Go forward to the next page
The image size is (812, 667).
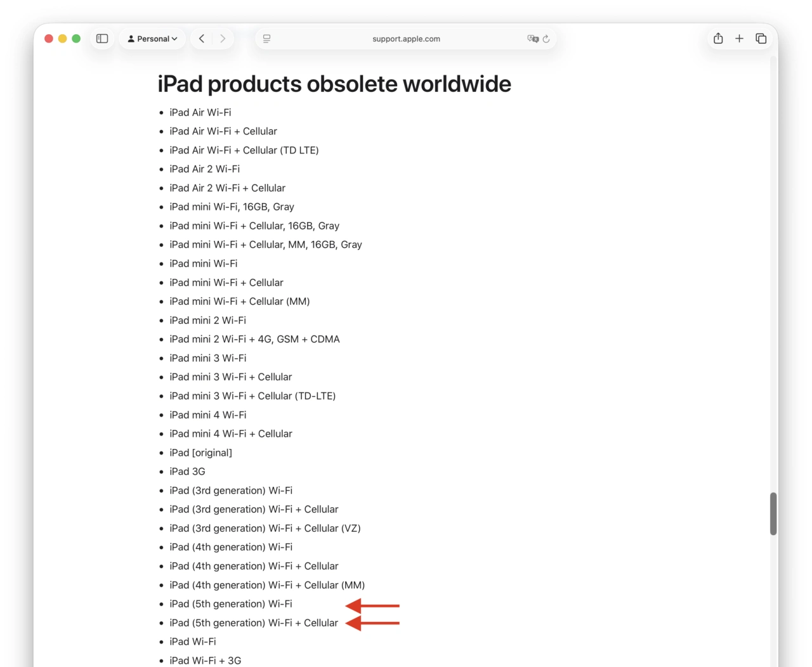pos(223,39)
